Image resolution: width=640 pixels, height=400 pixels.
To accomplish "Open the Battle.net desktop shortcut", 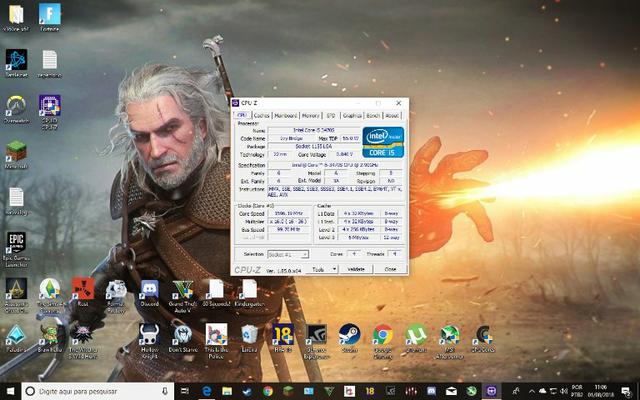I will pos(16,63).
